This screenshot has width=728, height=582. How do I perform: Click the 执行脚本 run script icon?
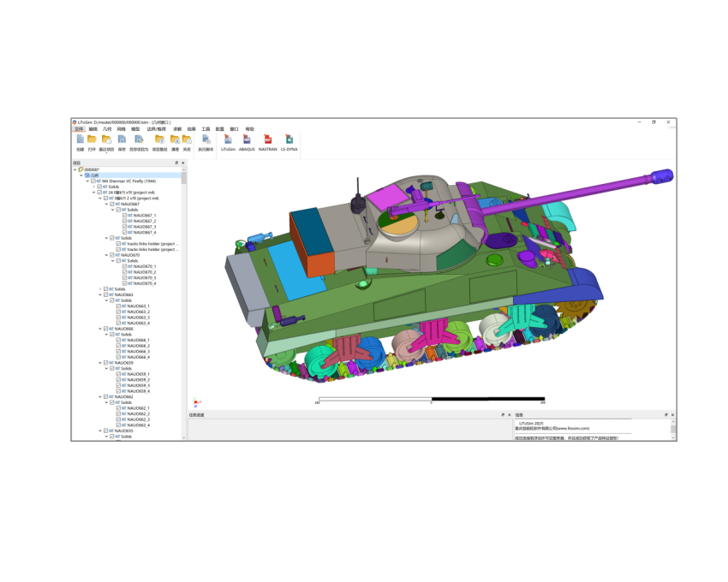pyautogui.click(x=206, y=140)
